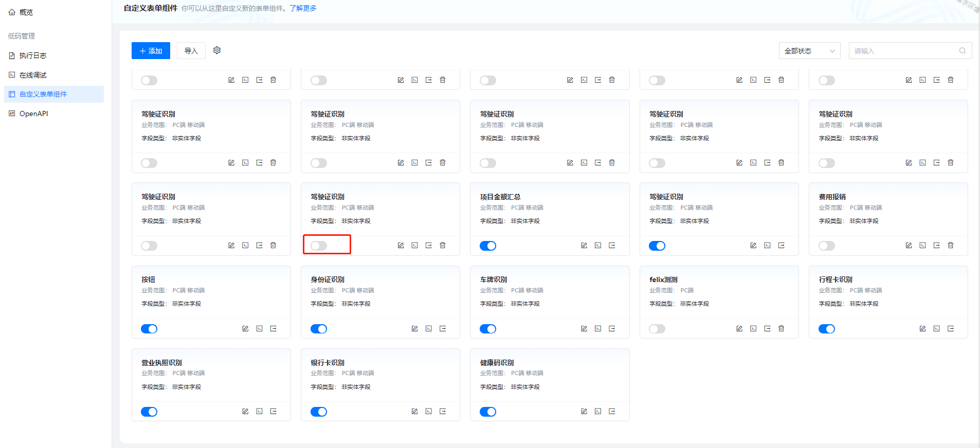Click the edit icon on 项目金额汇总 card
The image size is (980, 448).
584,246
